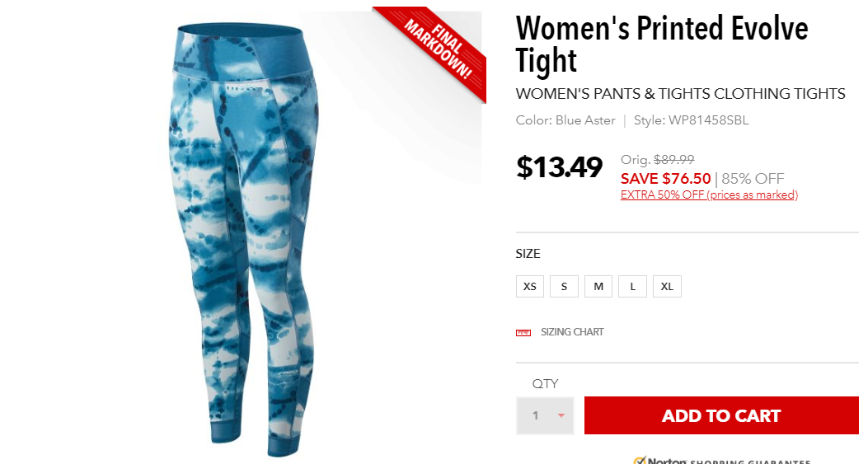Click the Women's Printed Evolve Tight title
Viewport: 868px width, 464px height.
[x=662, y=45]
